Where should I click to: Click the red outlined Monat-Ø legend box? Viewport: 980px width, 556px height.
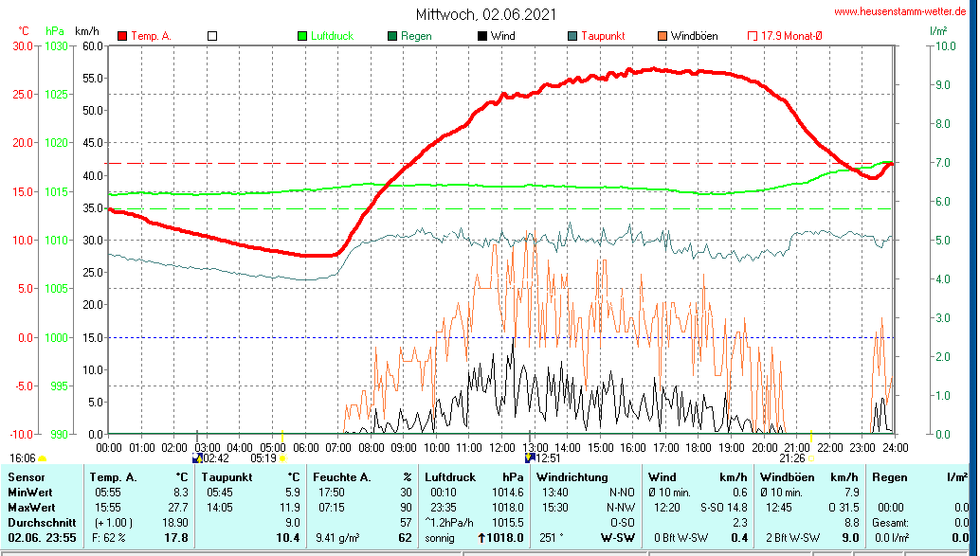click(x=753, y=36)
